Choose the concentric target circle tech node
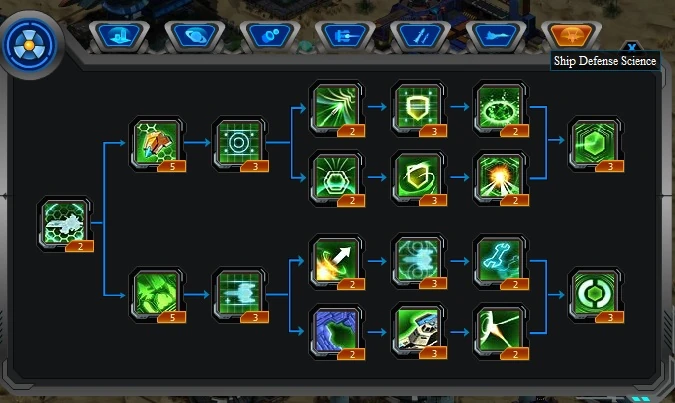Viewport: 675px width, 403px height. (x=240, y=144)
